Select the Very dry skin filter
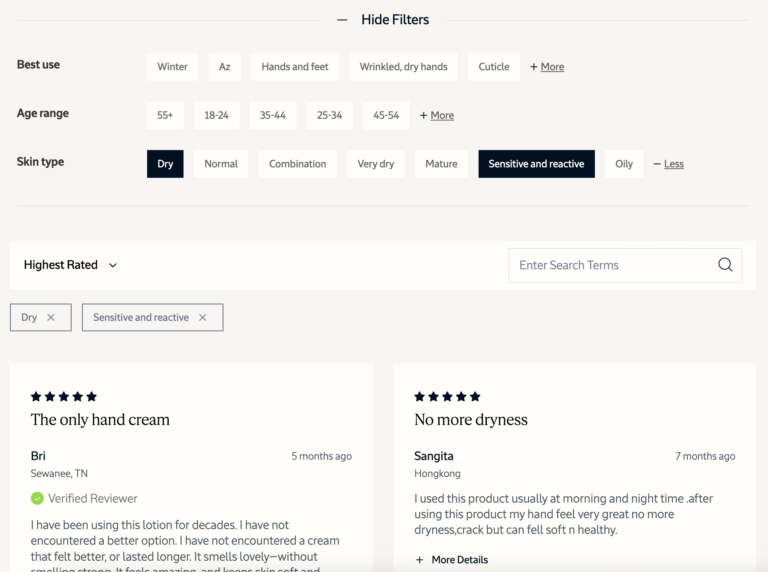Viewport: 768px width, 572px height. click(376, 164)
